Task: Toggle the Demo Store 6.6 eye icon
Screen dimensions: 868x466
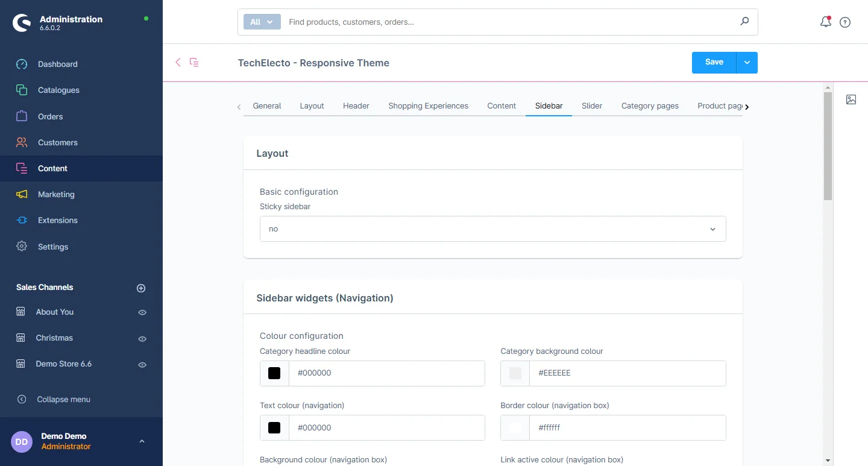Action: coord(142,365)
